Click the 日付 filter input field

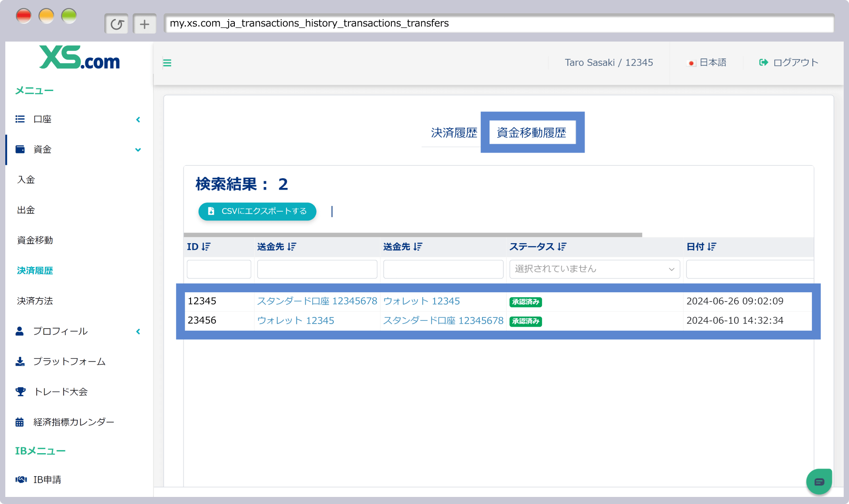click(x=750, y=269)
